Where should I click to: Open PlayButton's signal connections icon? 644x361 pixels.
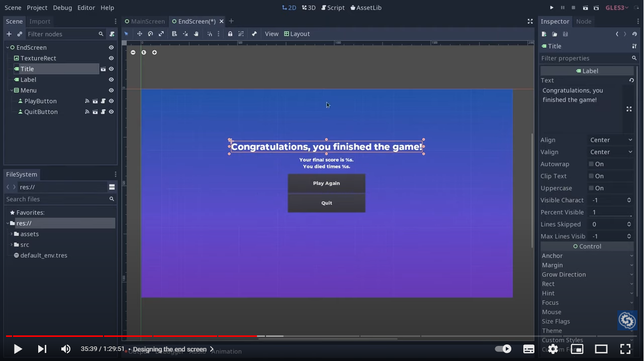pyautogui.click(x=87, y=101)
